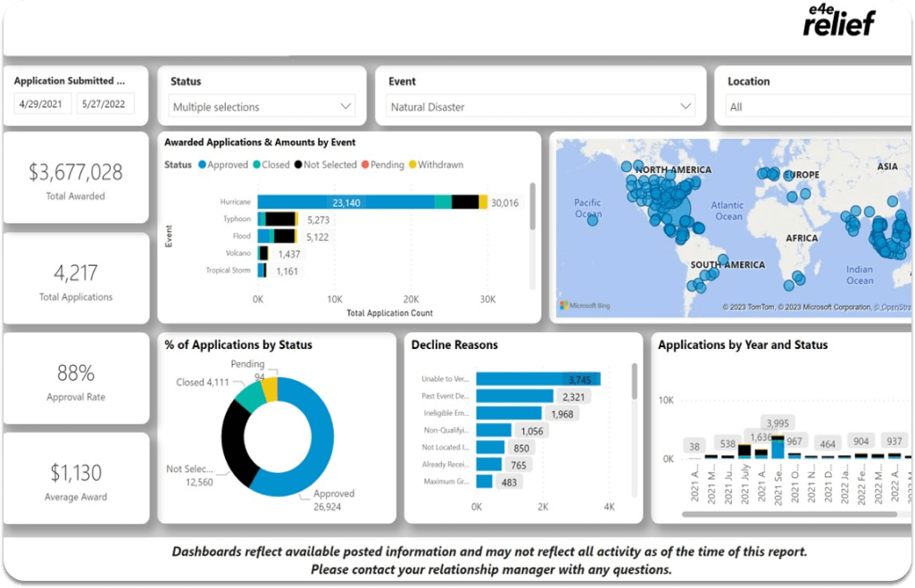
Task: Toggle the Approved legend marker
Action: coord(203,165)
